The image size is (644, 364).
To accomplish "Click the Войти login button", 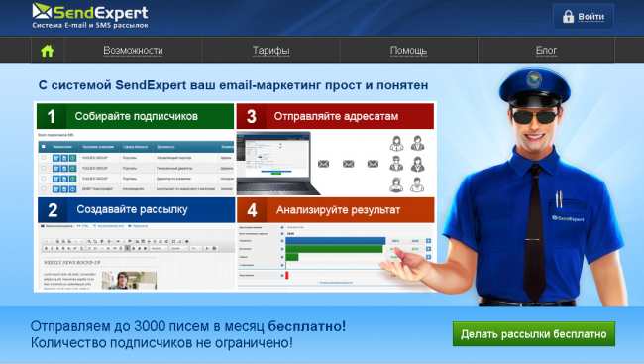I will 584,17.
